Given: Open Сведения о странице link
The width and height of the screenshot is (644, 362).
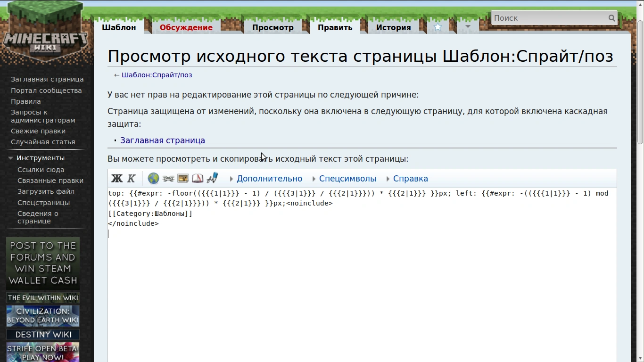Looking at the screenshot, I should pyautogui.click(x=38, y=217).
